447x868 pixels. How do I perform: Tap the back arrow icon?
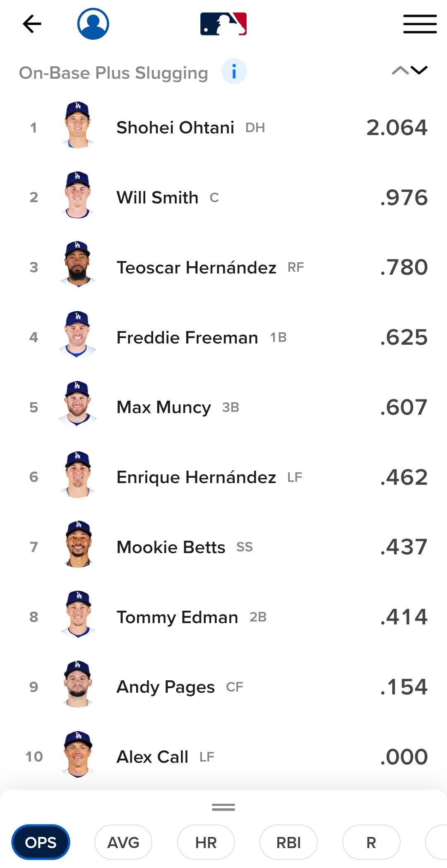32,24
